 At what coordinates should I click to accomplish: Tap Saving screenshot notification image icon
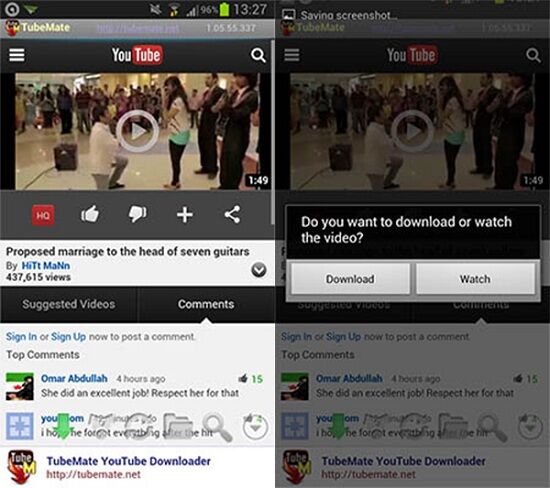pos(288,14)
